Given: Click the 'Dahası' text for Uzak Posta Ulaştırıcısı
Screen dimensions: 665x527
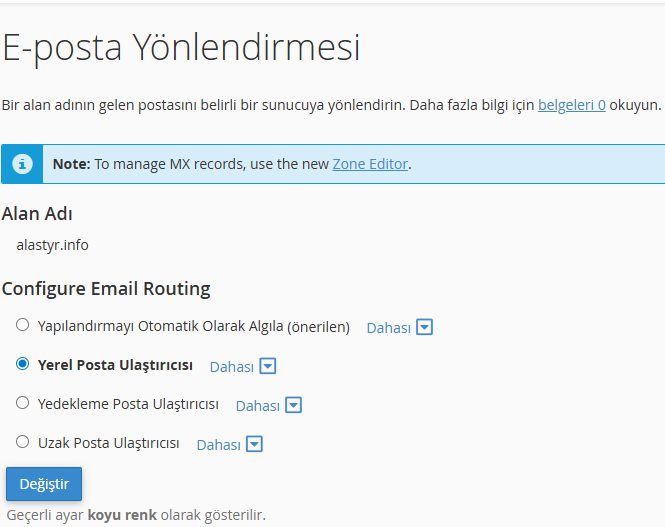Looking at the screenshot, I should click(218, 444).
